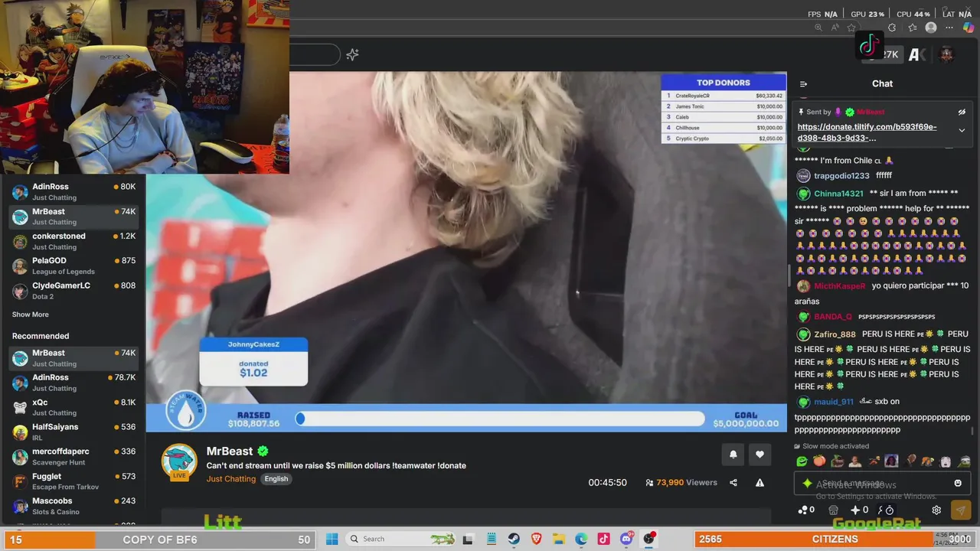Click username Zafiro_888 in chat
Viewport: 980px width, 551px height.
835,334
